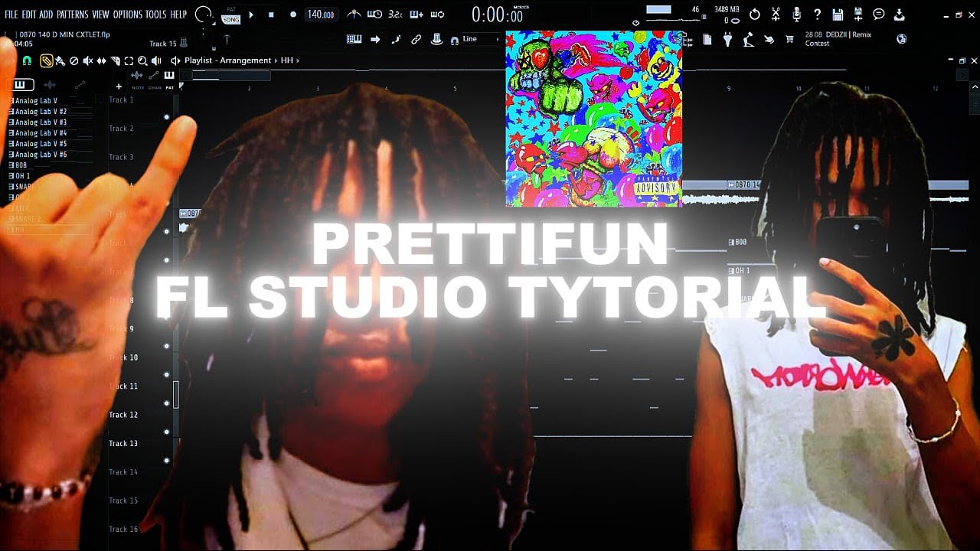This screenshot has width=980, height=551.
Task: Click the Stop transport button
Action: (x=271, y=15)
